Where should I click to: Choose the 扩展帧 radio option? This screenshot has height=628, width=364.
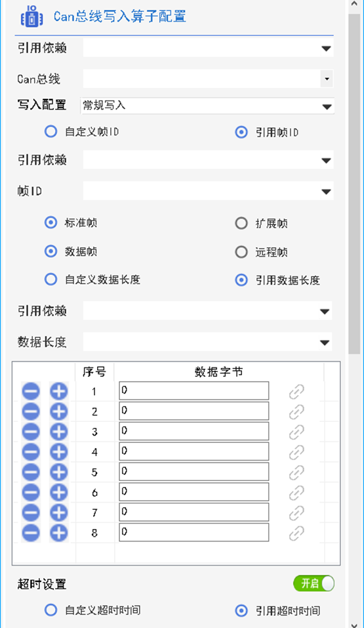pos(241,223)
